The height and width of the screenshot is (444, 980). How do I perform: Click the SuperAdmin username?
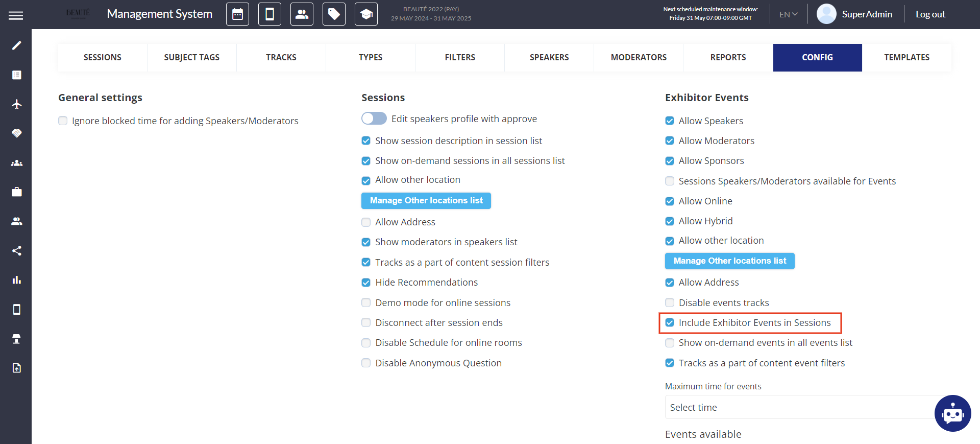point(867,14)
